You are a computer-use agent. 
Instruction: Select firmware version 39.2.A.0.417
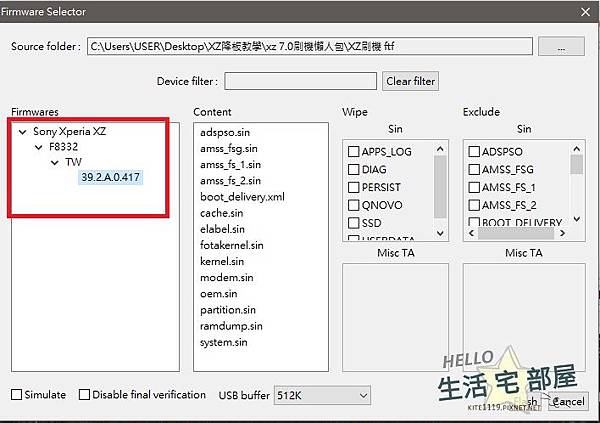click(x=110, y=177)
